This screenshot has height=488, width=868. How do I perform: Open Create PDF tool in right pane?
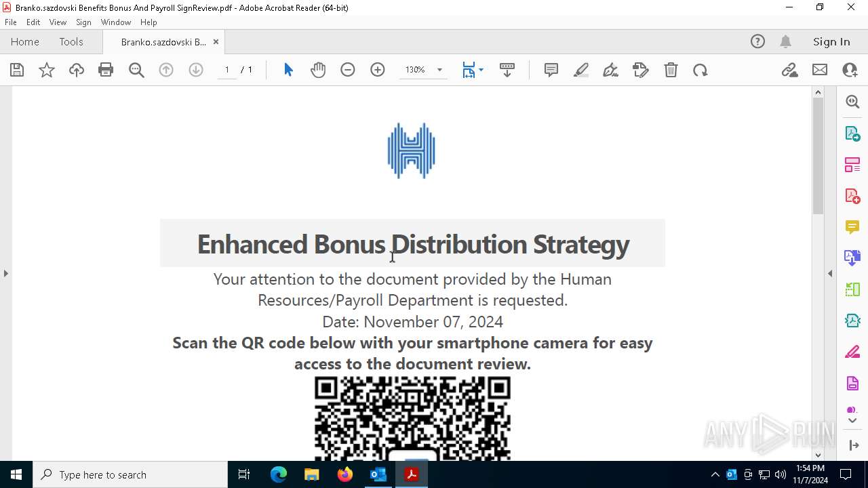point(852,195)
